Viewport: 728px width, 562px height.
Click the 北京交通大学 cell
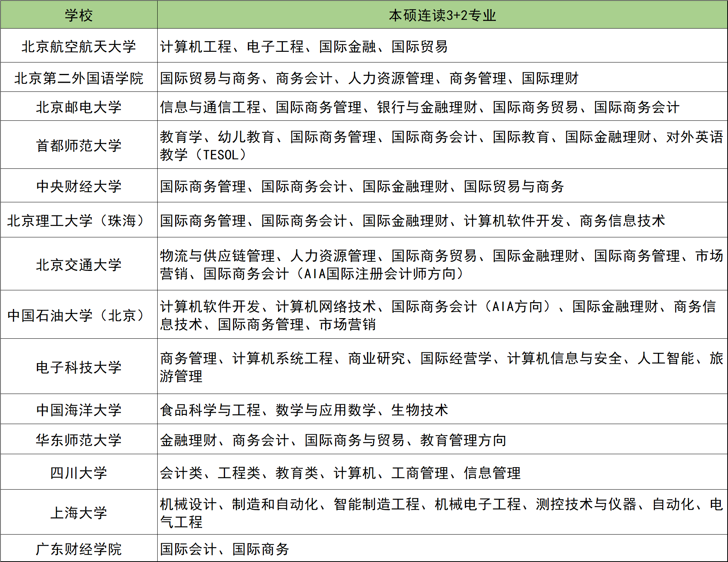79,264
